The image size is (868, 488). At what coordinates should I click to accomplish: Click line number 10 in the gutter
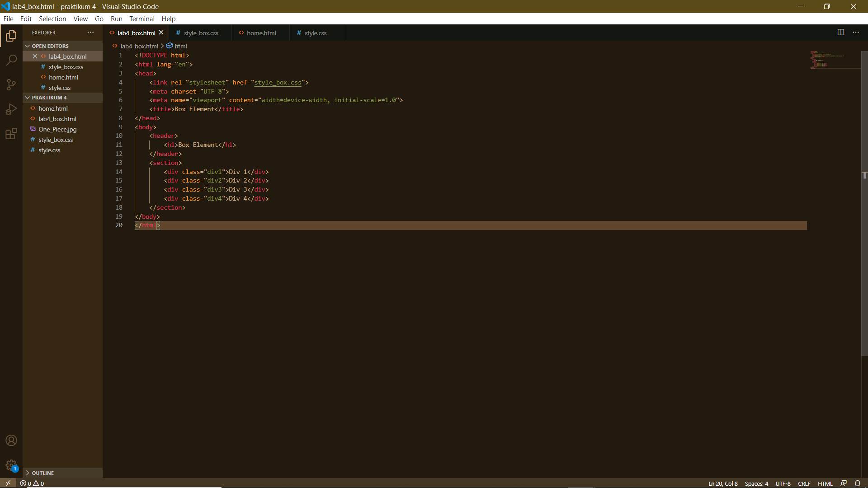[119, 136]
